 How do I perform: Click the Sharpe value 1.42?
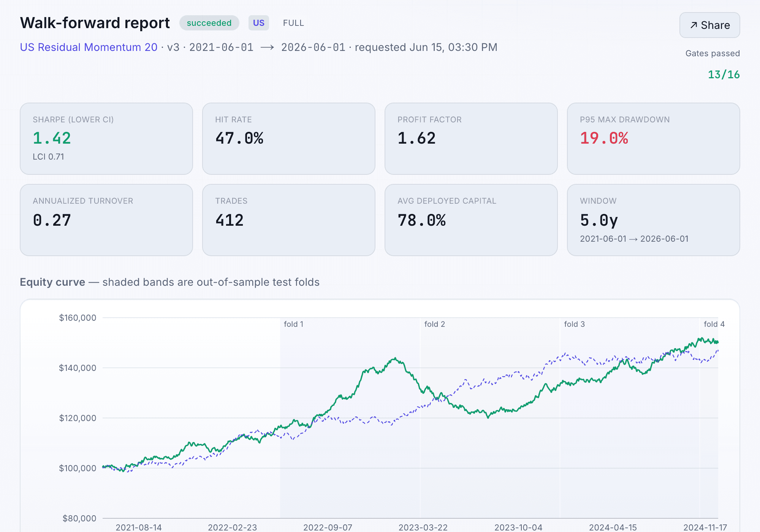point(52,138)
